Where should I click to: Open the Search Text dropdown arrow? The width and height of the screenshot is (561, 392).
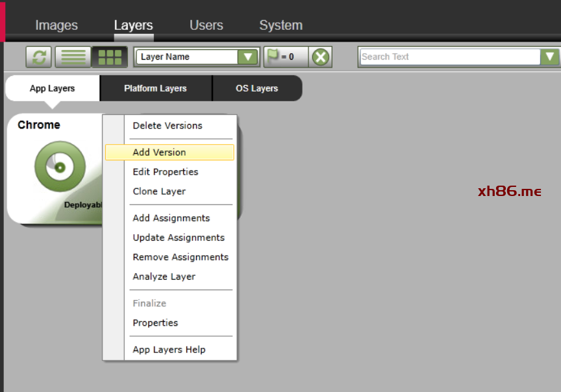[x=549, y=57]
